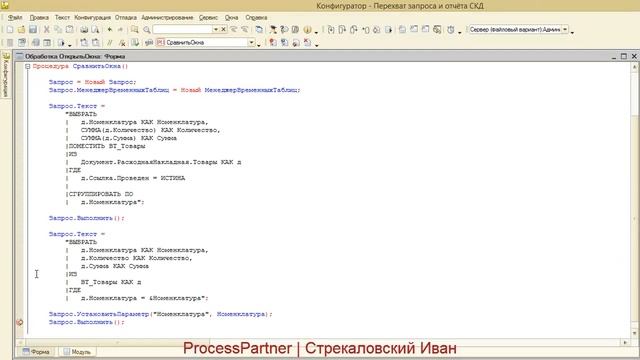Switch to the Форма tab
The width and height of the screenshot is (640, 360).
(36, 352)
